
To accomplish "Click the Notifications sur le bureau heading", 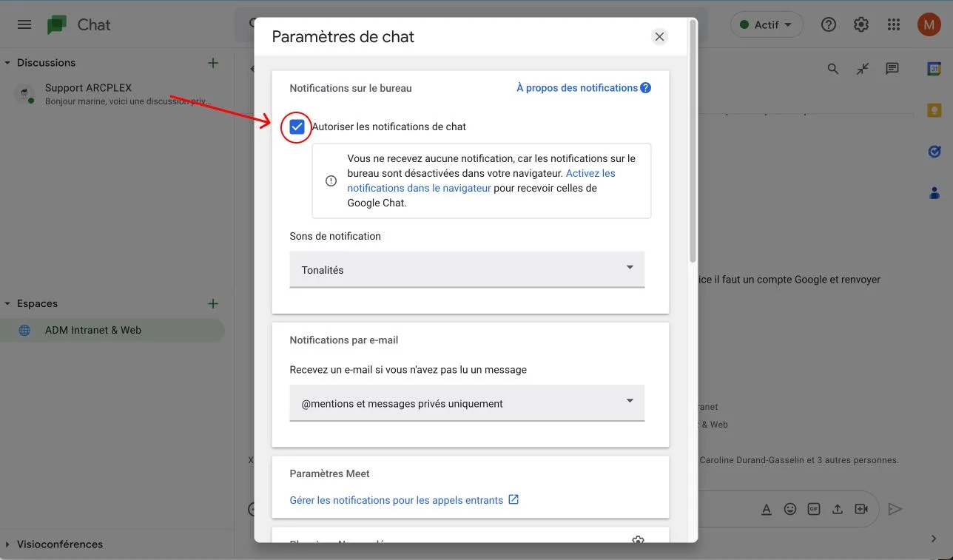I will coord(351,88).
